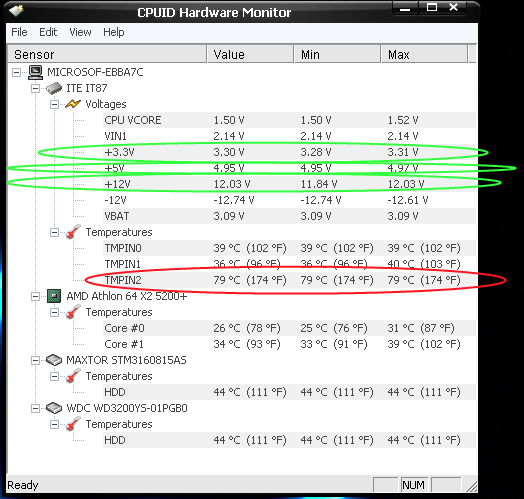Collapse the Voltages section
Viewport: 524px width, 499px height.
54,105
